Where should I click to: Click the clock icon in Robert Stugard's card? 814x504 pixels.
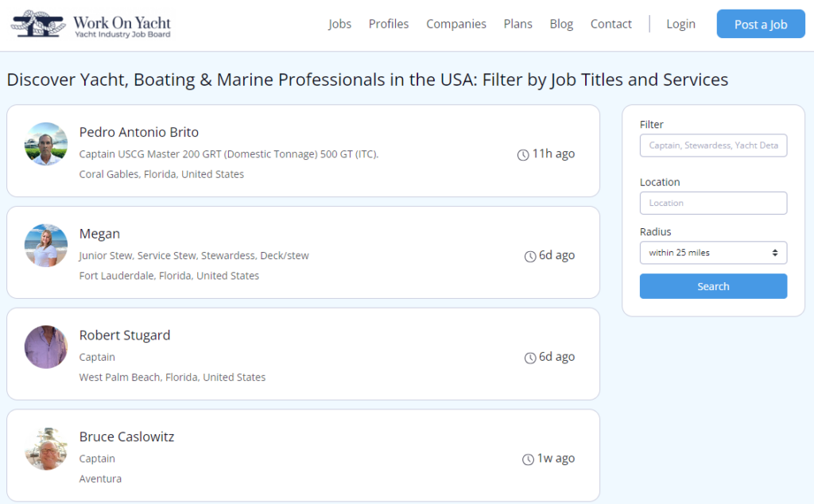tap(530, 359)
